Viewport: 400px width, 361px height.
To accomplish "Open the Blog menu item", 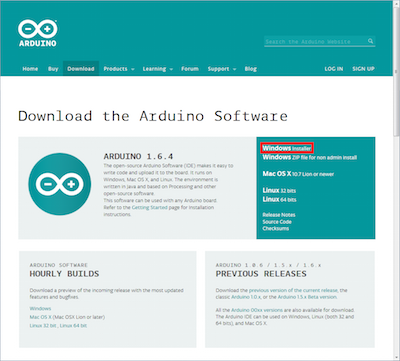I will [x=251, y=69].
